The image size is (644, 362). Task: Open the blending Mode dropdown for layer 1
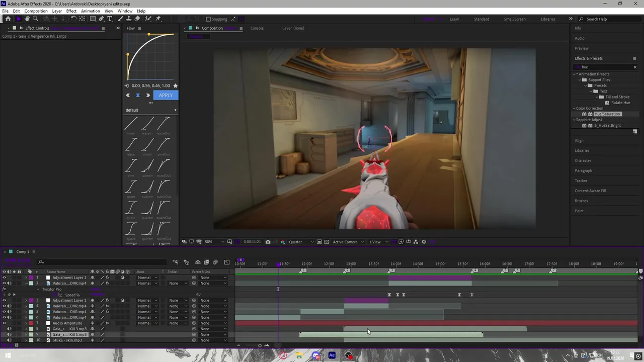pyautogui.click(x=147, y=278)
